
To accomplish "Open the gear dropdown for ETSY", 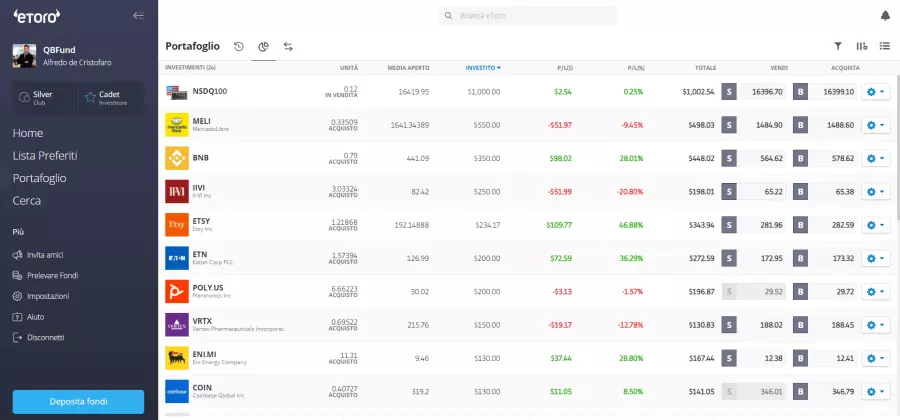I will click(x=876, y=225).
